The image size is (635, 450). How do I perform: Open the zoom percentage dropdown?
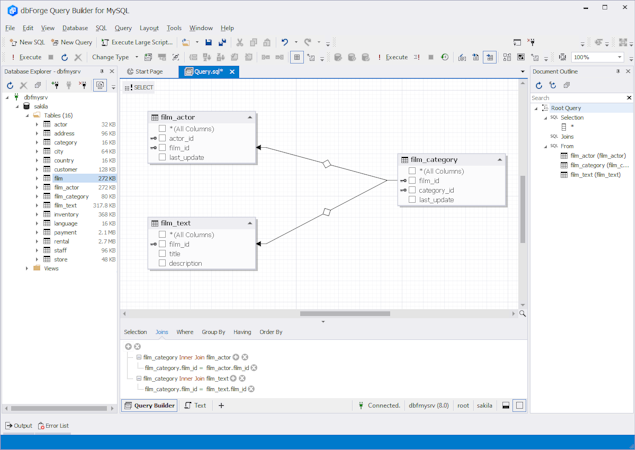(617, 58)
